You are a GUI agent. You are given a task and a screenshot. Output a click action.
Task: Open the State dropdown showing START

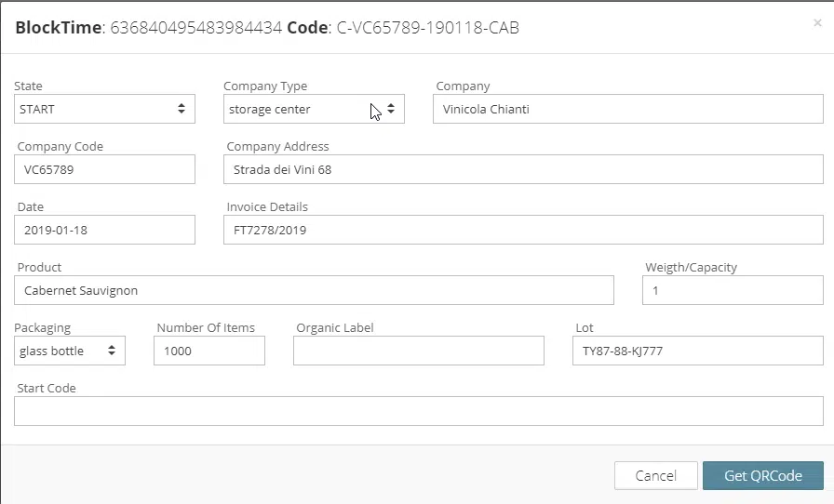click(105, 109)
